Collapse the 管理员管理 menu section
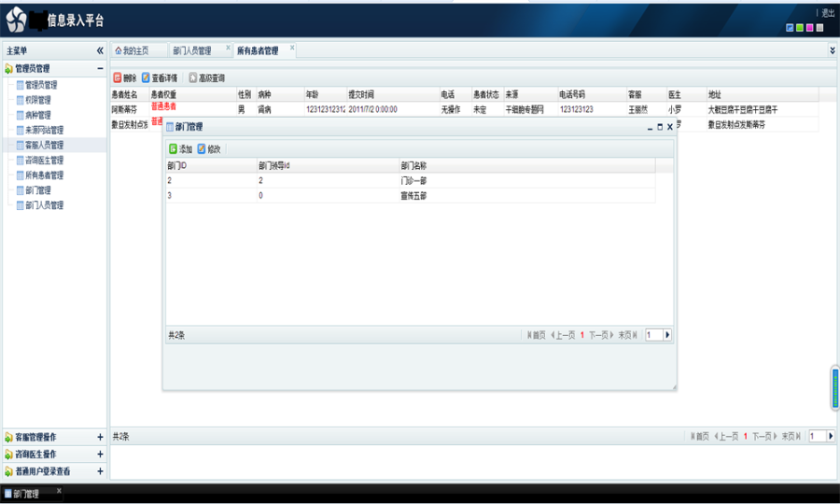This screenshot has width=840, height=504. point(100,68)
